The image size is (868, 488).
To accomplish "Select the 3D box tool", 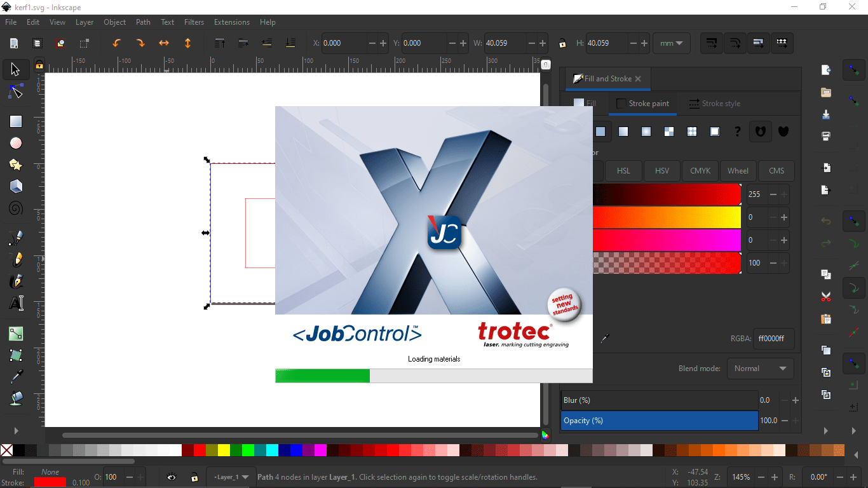I will coord(16,186).
